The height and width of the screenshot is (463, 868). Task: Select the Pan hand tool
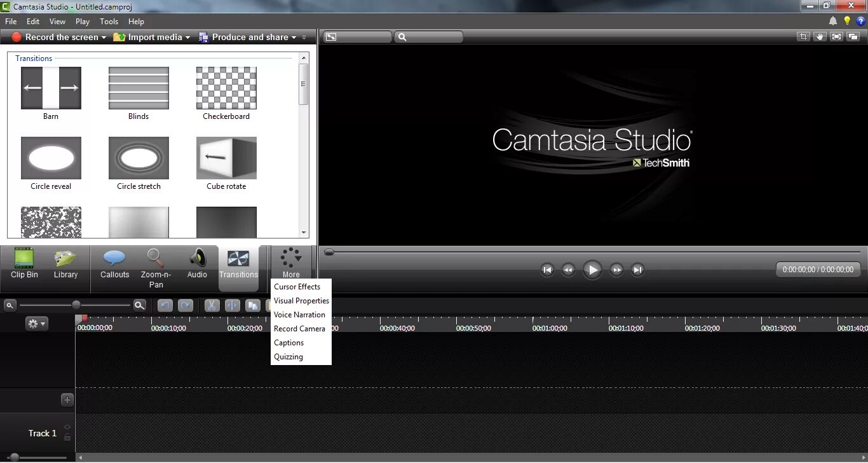click(x=820, y=37)
